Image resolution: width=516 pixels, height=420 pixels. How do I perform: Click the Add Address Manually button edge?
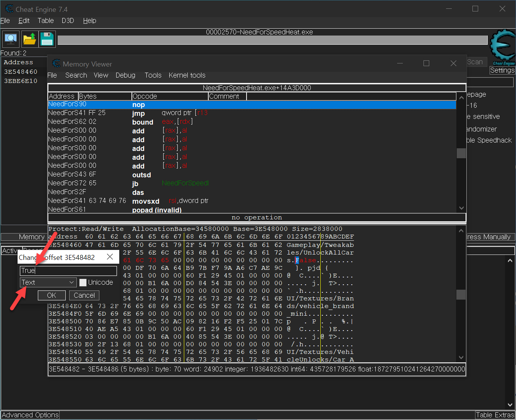(x=490, y=237)
